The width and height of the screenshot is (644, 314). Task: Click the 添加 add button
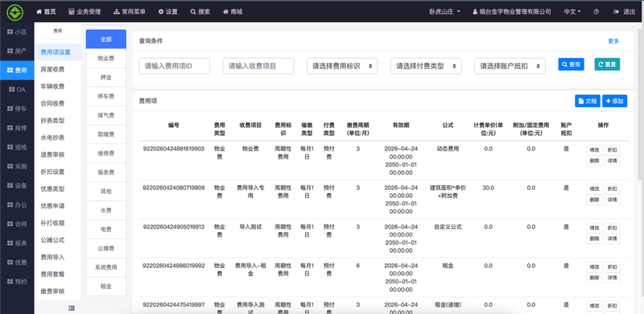(614, 101)
